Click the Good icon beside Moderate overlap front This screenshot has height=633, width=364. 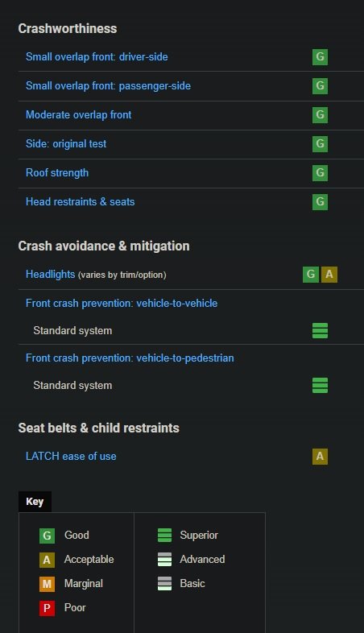pos(320,115)
